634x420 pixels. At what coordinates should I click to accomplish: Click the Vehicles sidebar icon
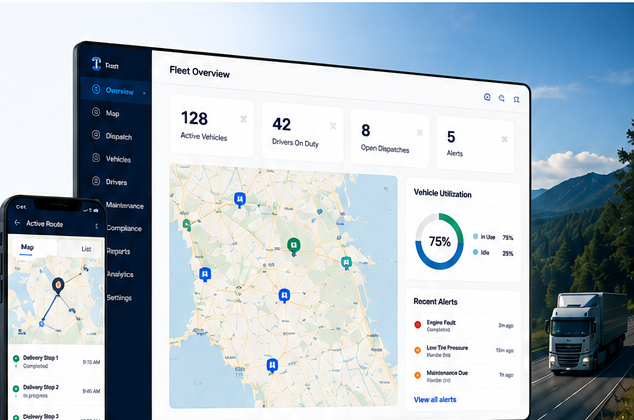coord(96,158)
